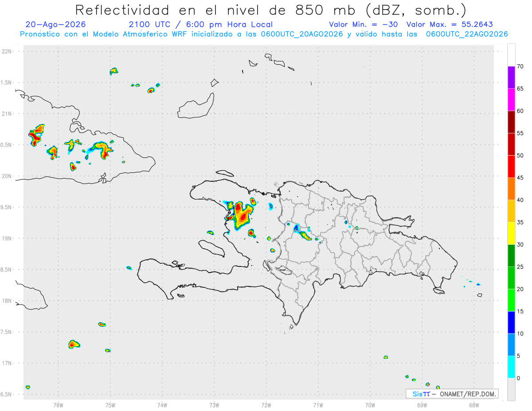Image resolution: width=532 pixels, height=411 pixels.
Task: Click the '75W' longitude axis label
Action: [x=110, y=405]
